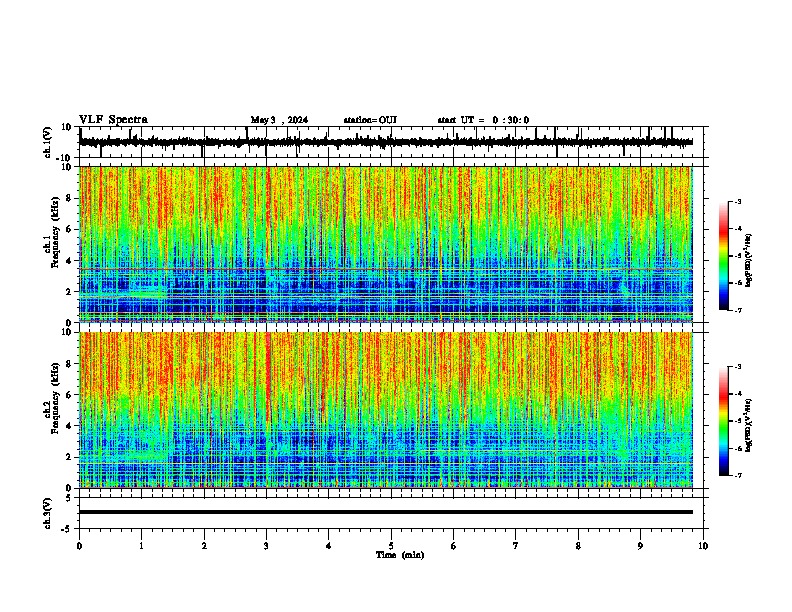
Task: Click the thick black ch.3 trace line
Action: click(x=386, y=512)
